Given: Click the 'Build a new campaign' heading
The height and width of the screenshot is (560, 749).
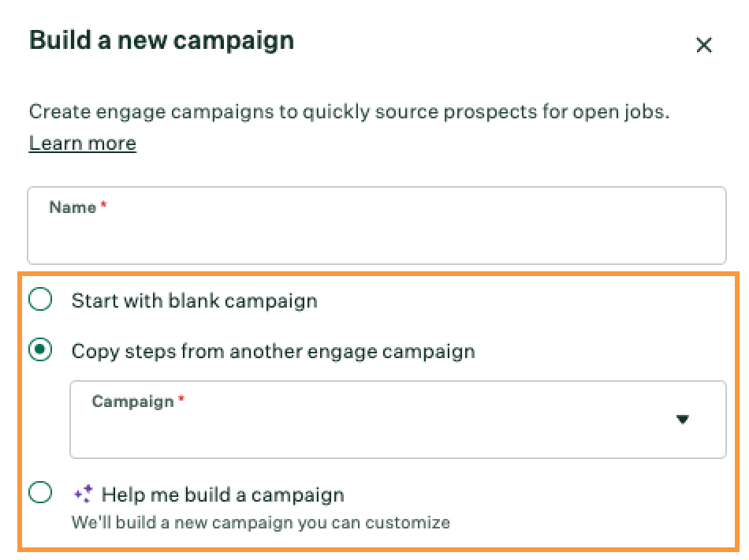Looking at the screenshot, I should click(162, 40).
